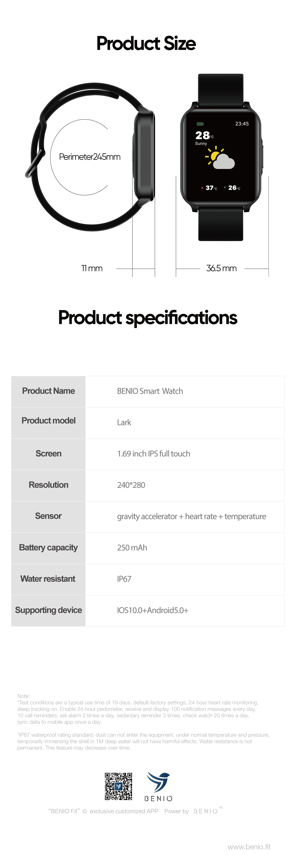Click the Product Size heading
The image size is (294, 868).
146,43
